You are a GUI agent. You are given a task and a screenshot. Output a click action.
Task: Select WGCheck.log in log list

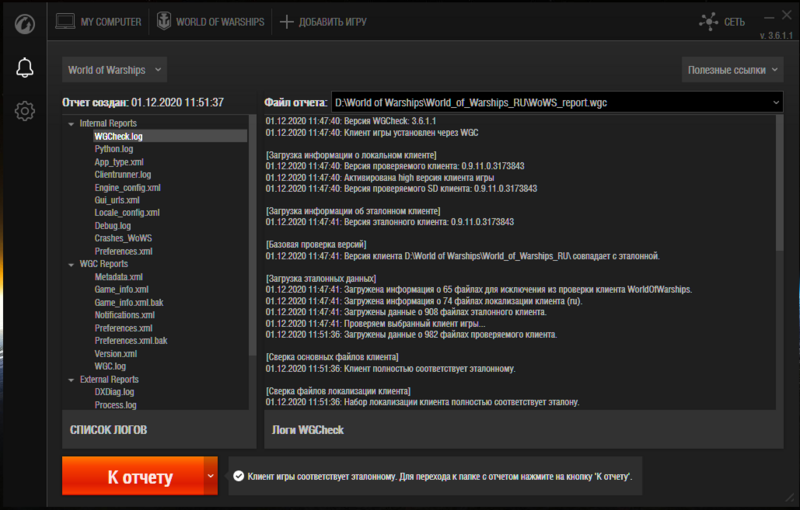pyautogui.click(x=118, y=136)
